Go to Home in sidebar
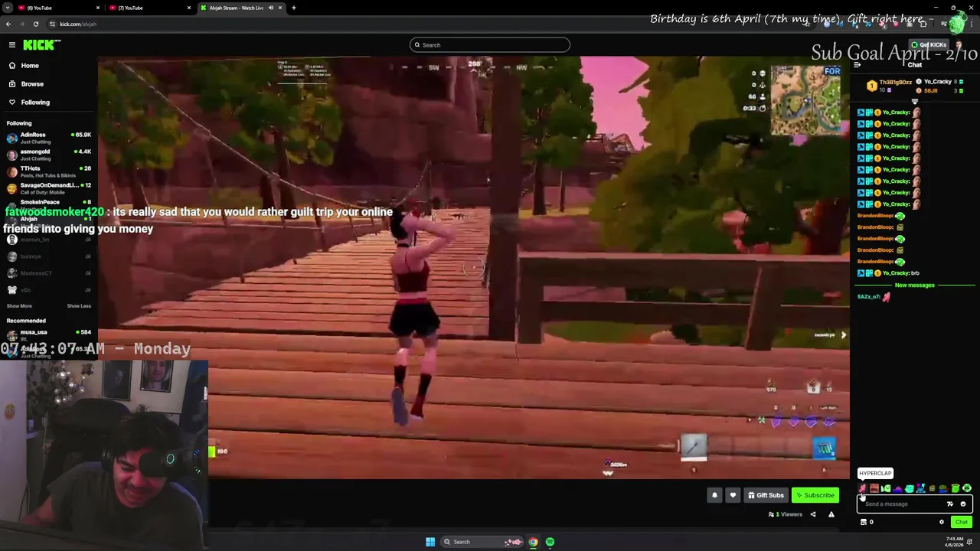 (30, 66)
